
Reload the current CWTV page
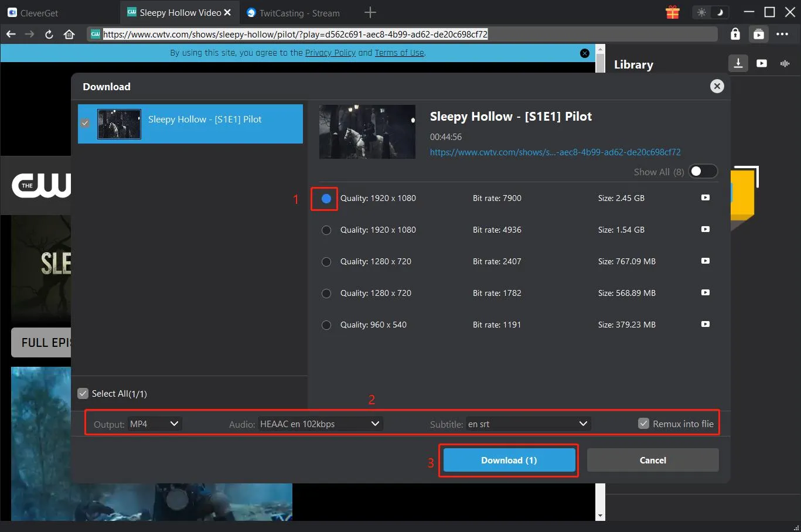(49, 34)
